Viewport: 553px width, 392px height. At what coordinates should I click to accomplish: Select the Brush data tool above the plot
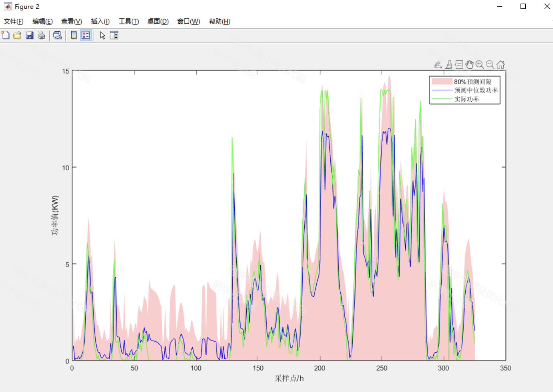[449, 65]
